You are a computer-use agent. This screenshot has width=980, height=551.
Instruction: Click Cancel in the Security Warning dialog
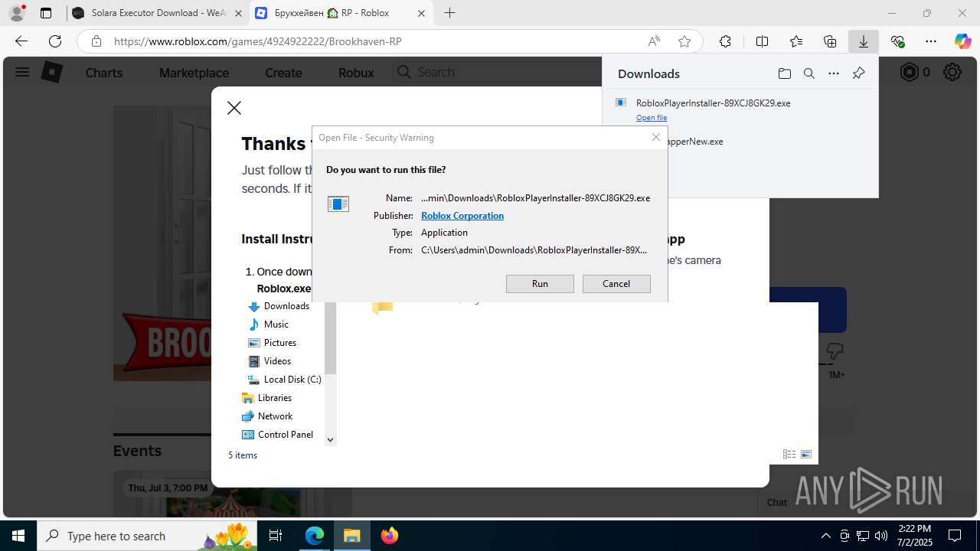616,284
